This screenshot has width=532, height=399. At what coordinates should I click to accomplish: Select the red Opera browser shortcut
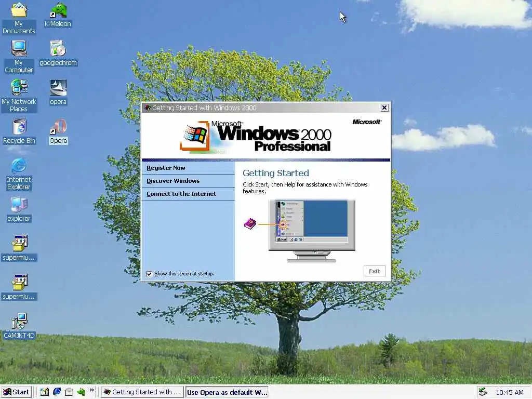coord(58,131)
